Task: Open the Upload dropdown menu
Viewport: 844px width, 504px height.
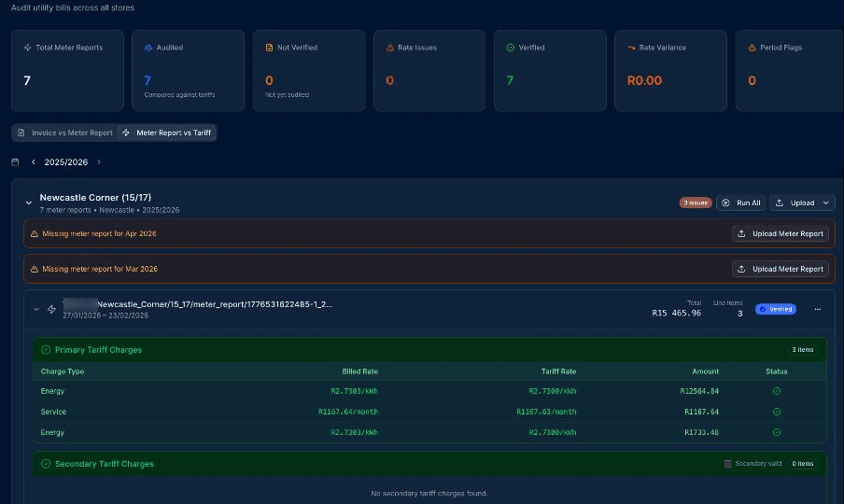Action: tap(802, 203)
